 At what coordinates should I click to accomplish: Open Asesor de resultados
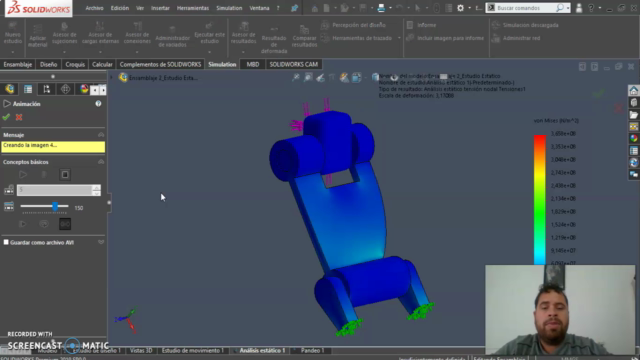click(243, 34)
